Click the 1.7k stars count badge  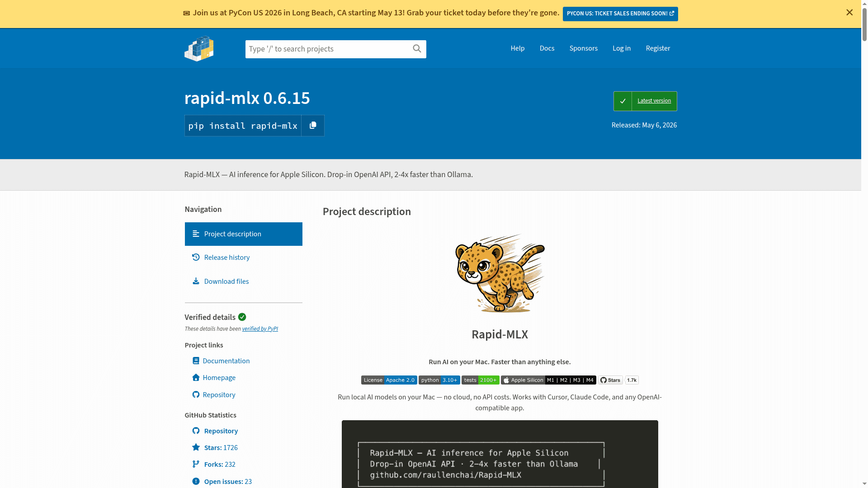pyautogui.click(x=632, y=380)
